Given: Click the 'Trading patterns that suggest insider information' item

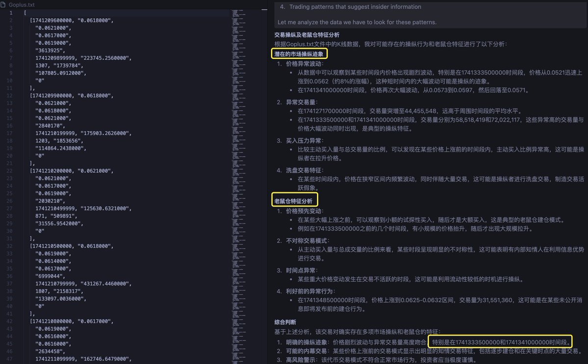Looking at the screenshot, I should click(x=355, y=7).
